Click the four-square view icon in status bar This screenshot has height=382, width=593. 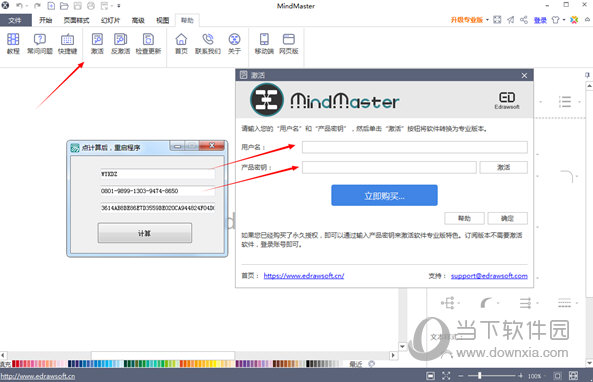point(573,376)
